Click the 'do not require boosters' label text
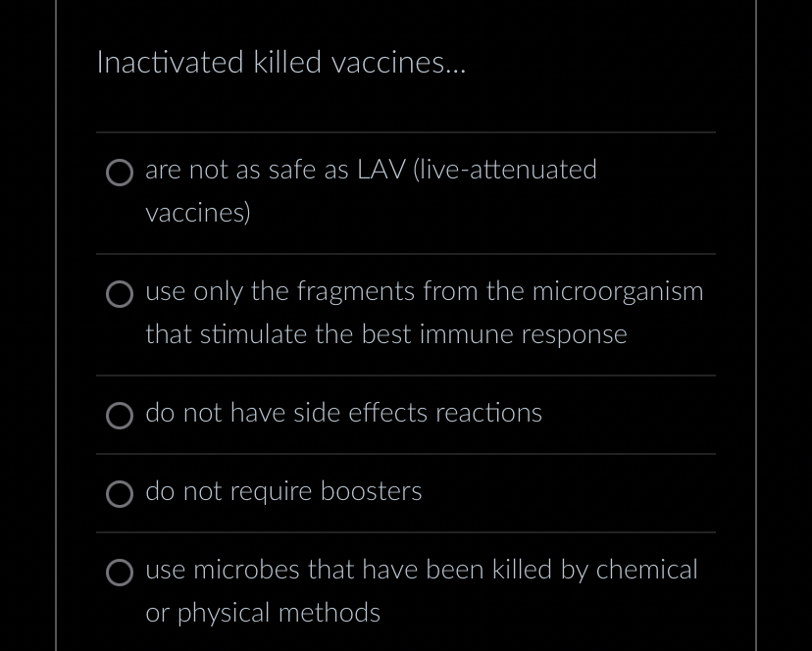 click(x=283, y=491)
